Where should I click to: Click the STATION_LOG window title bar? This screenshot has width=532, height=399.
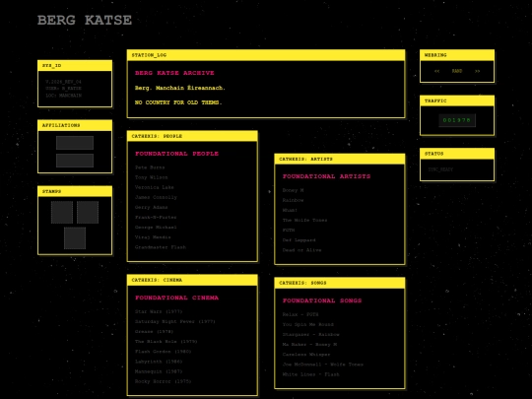pos(266,55)
